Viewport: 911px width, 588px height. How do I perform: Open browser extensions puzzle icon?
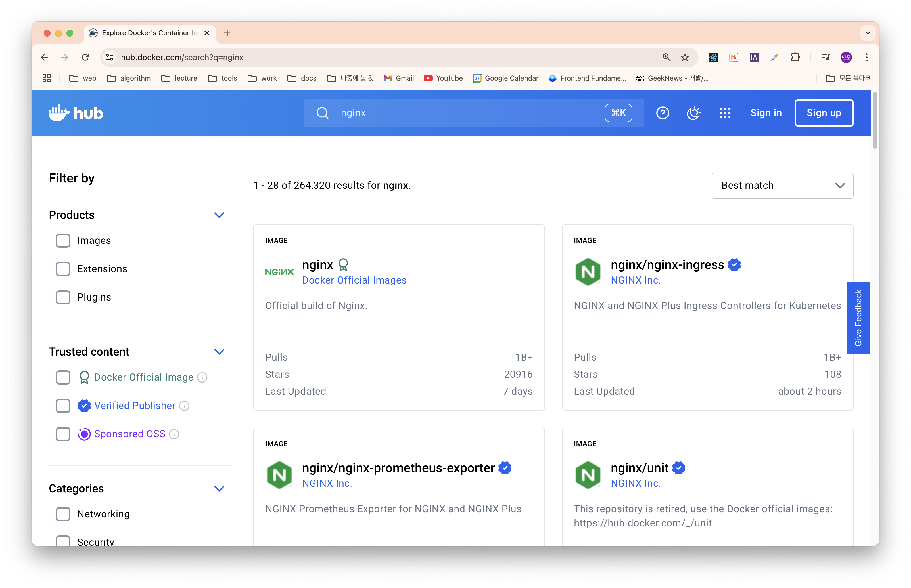(x=795, y=57)
